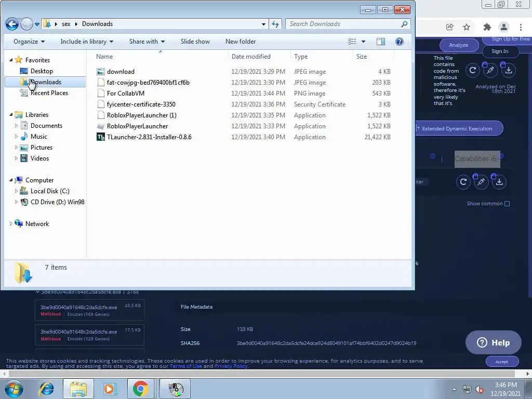Select Computer in navigation pane
532x399 pixels.
(x=39, y=180)
